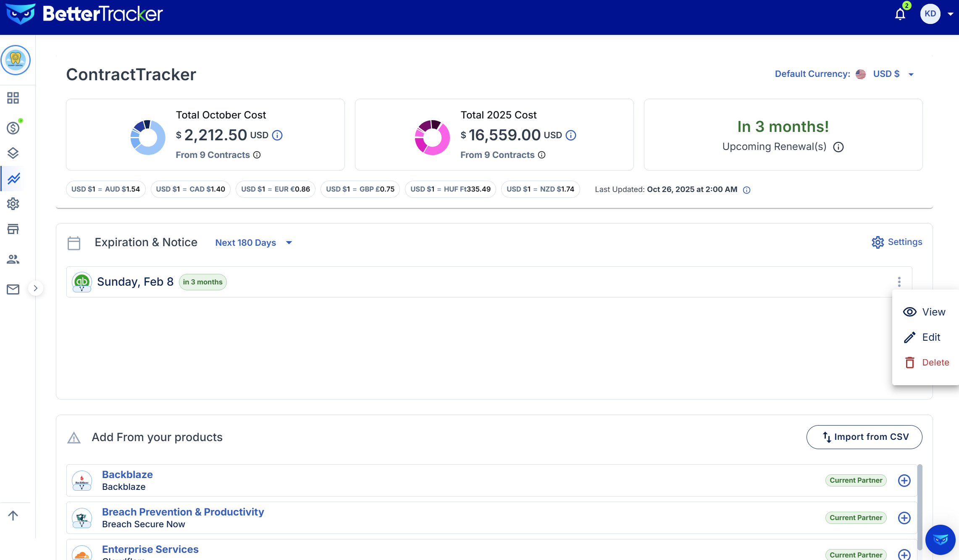Open the owl chat assistant bubble

940,539
